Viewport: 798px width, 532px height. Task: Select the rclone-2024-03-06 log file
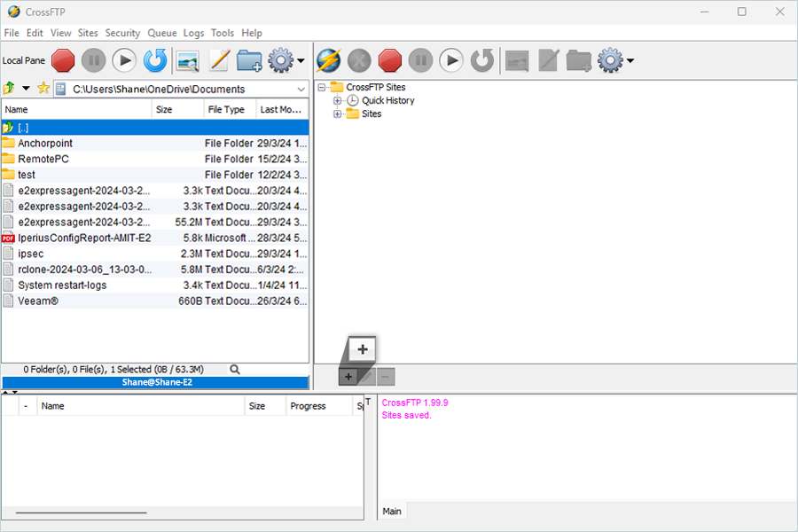(x=155, y=270)
